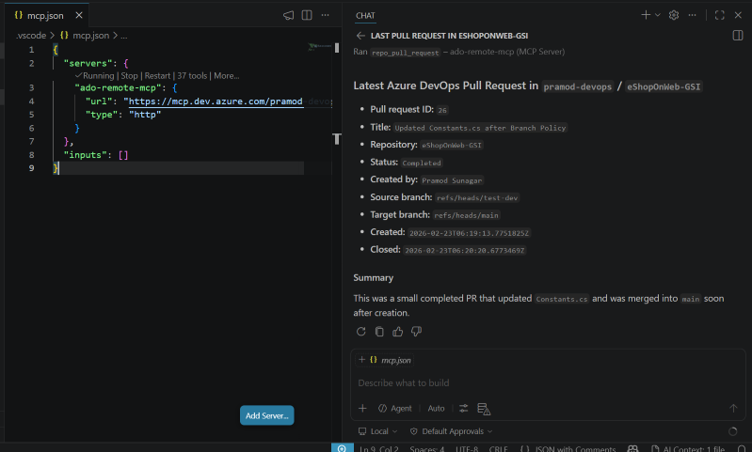Click the list with warning icon in chat input
Image resolution: width=752 pixels, height=452 pixels.
tap(483, 409)
